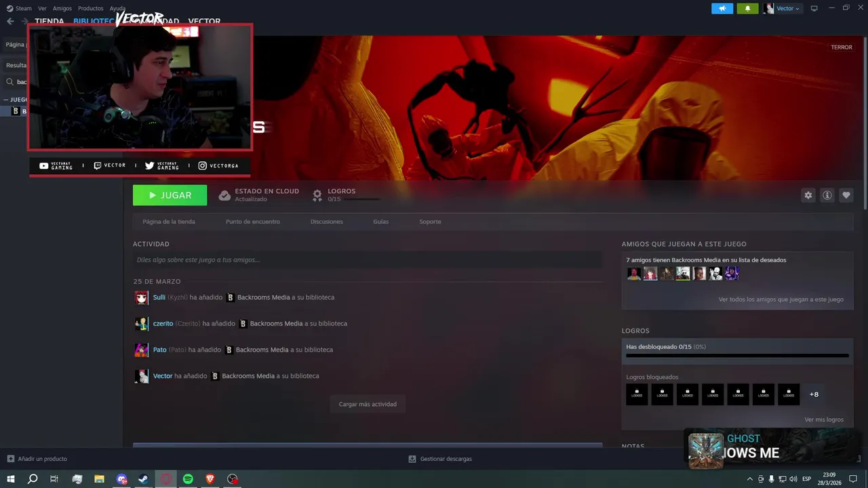Collapse the JUEGOS category in sidebar
Viewport: 868px width, 488px height.
6,100
